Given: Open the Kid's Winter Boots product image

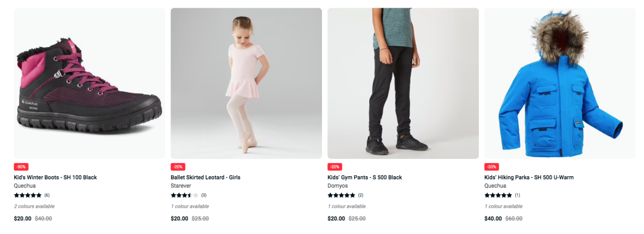Looking at the screenshot, I should 89,83.
